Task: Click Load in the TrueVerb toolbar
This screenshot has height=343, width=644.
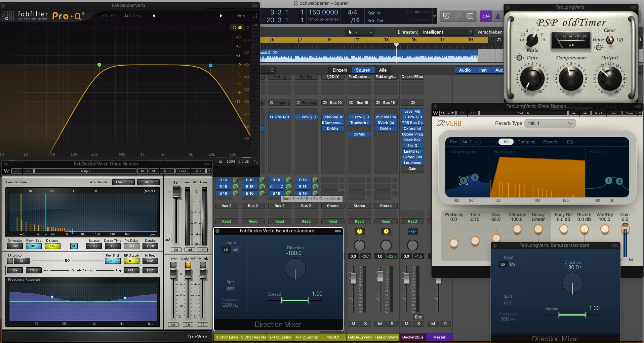Action: (183, 171)
